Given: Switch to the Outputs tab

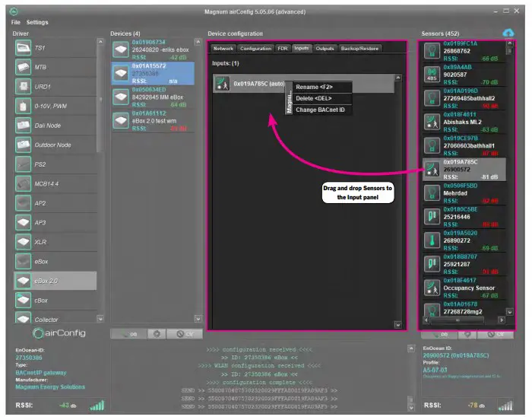Looking at the screenshot, I should coord(325,48).
